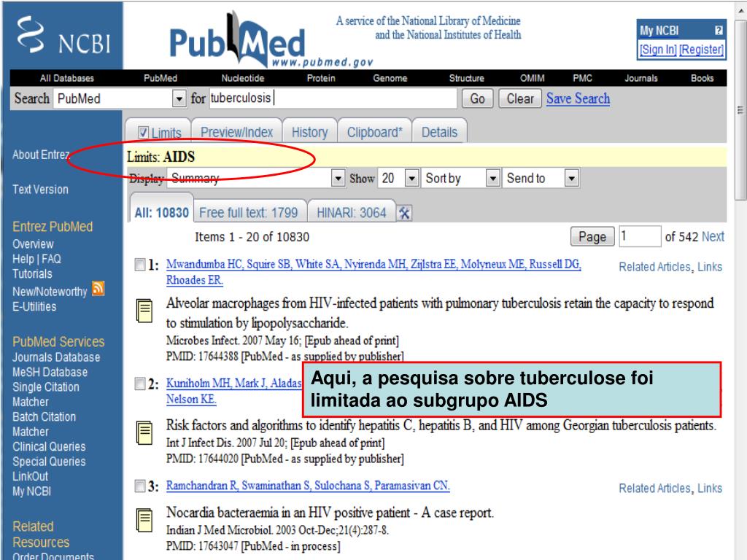Open the Search database dropdown

179,98
